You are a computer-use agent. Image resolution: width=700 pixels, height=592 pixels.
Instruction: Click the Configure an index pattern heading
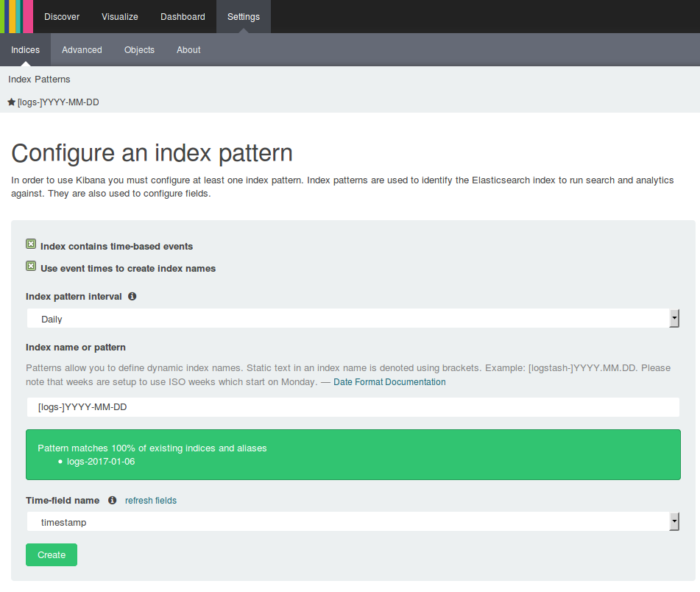pos(152,153)
